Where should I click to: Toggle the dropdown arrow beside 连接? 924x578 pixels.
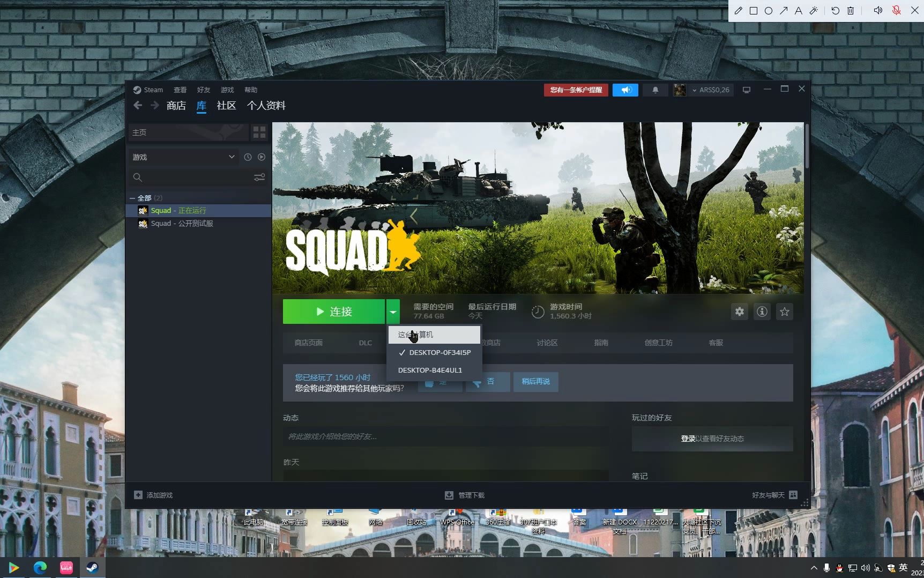[393, 312]
